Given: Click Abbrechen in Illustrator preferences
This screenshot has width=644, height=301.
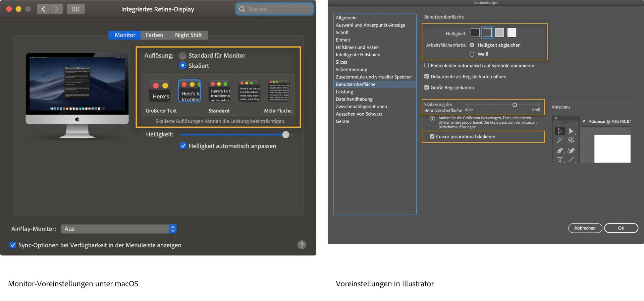Looking at the screenshot, I should click(585, 228).
